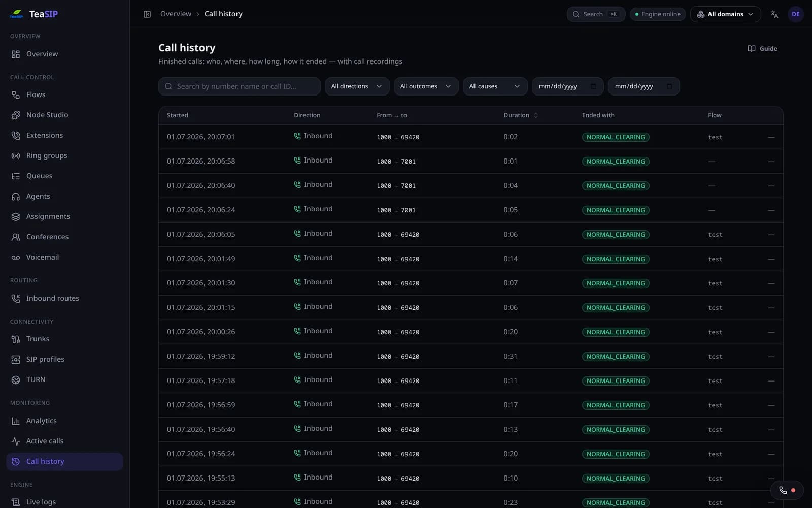The image size is (812, 508).
Task: Click the Engine online status badge
Action: pos(658,14)
